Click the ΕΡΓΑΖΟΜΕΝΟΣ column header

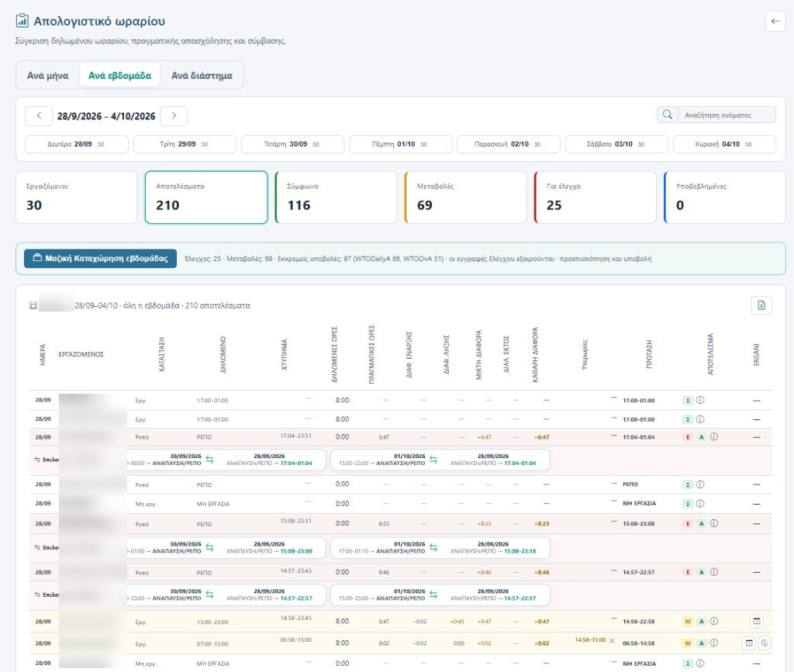[x=81, y=354]
